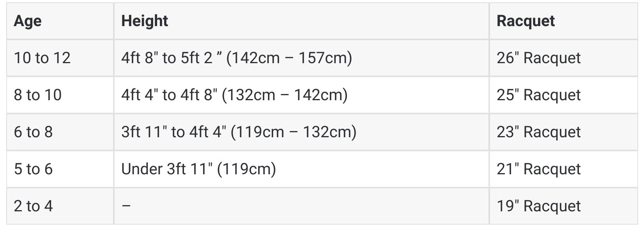Screen dimensions: 644x232
Task: Click the 3ft 11" to 4ft 4" text
Action: point(174,132)
